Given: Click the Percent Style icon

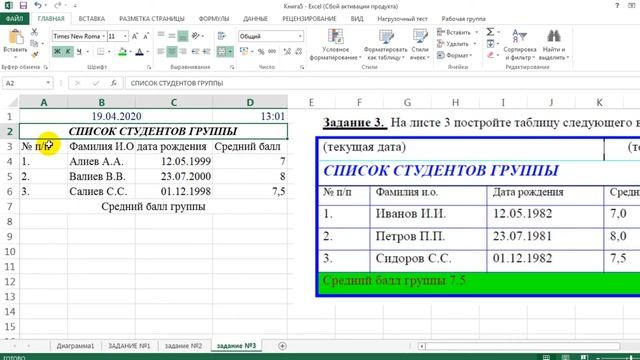Looking at the screenshot, I should [261, 51].
